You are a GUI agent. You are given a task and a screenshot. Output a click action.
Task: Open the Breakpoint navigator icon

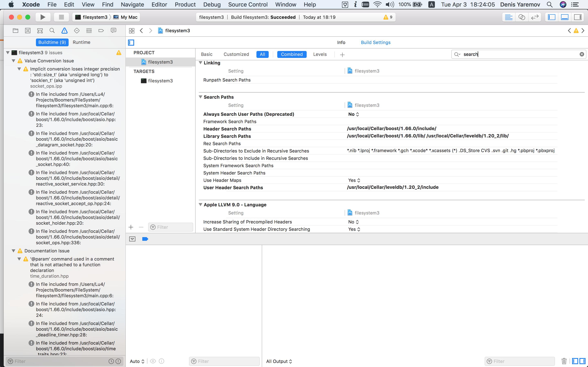pyautogui.click(x=101, y=31)
